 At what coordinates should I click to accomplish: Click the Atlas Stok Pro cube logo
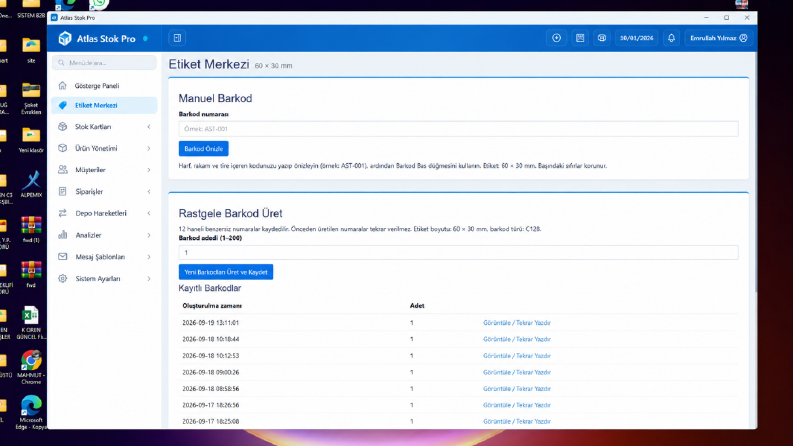[x=65, y=38]
